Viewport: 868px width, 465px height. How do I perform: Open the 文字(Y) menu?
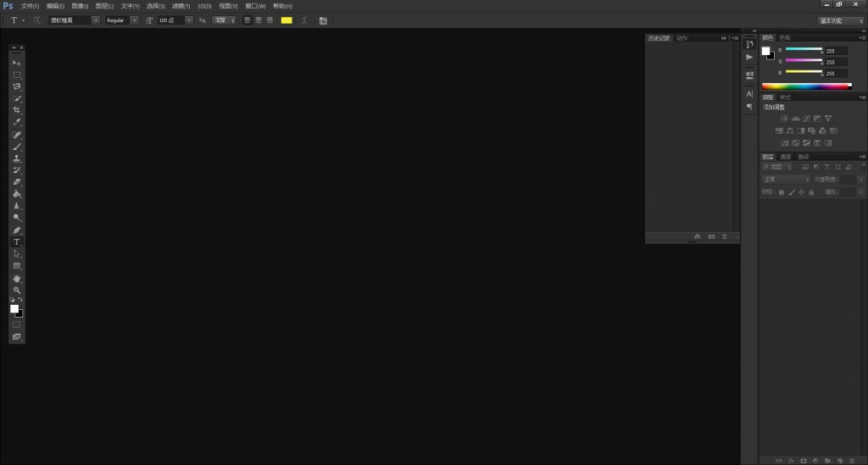point(130,6)
